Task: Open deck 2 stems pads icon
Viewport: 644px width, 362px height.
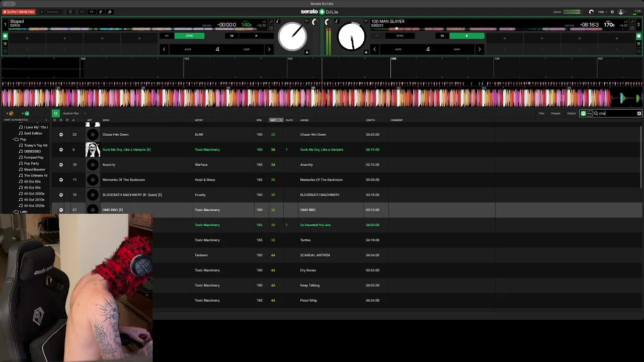Action: [x=639, y=44]
